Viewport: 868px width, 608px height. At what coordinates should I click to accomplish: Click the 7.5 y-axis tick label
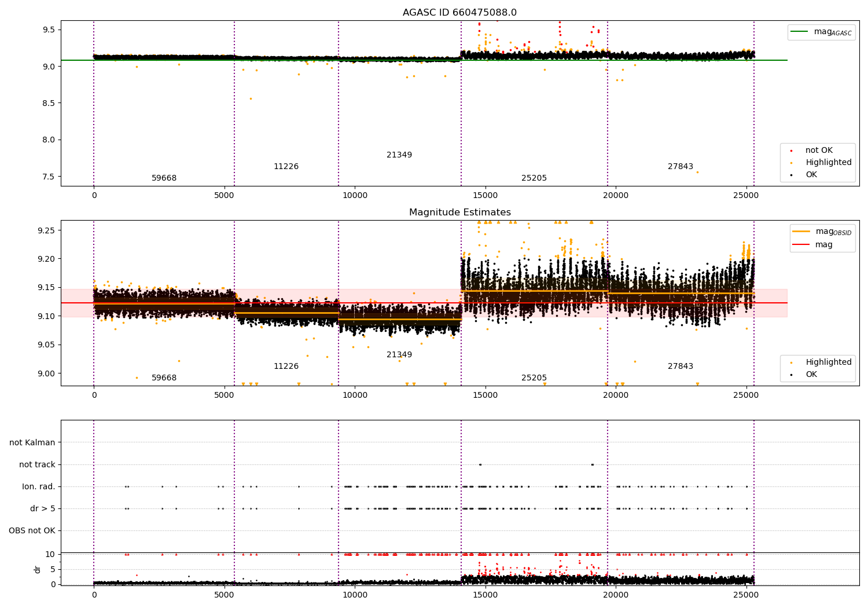pos(49,177)
